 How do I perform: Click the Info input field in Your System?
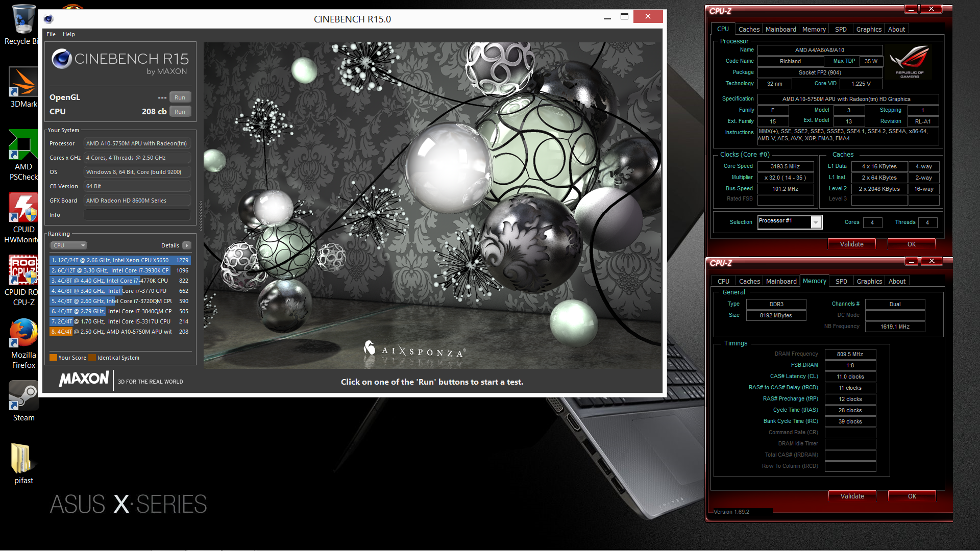tap(137, 215)
